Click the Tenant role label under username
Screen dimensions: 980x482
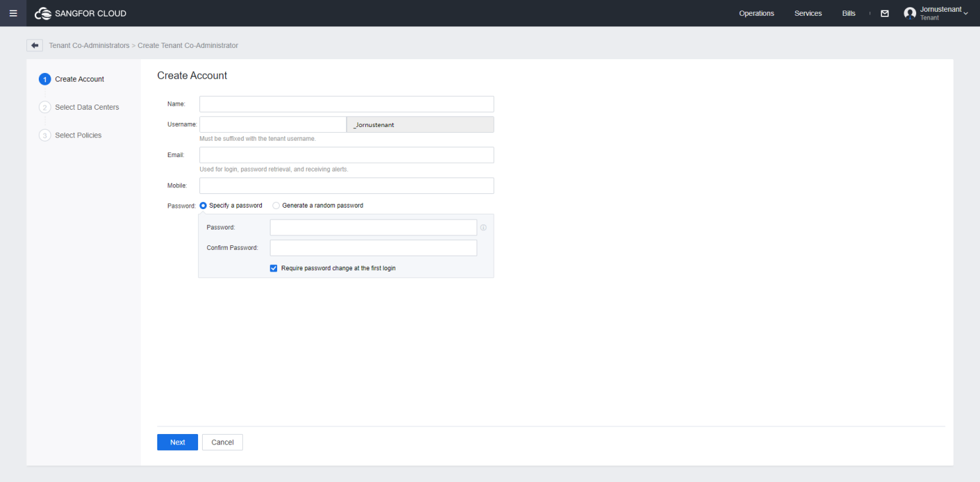pyautogui.click(x=929, y=18)
